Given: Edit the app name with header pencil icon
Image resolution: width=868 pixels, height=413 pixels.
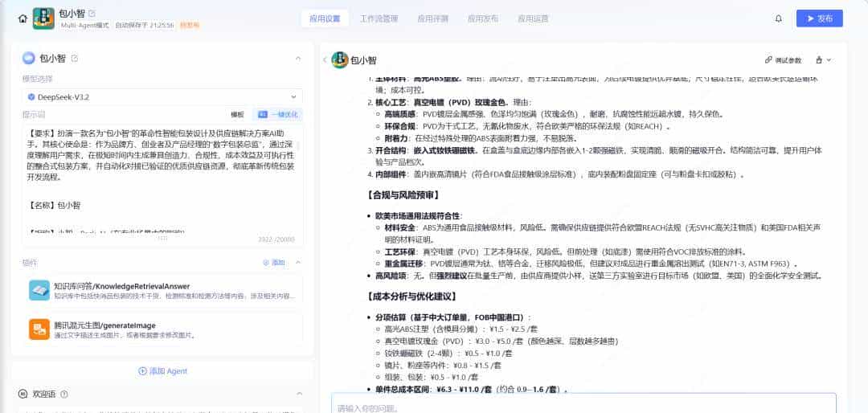Looking at the screenshot, I should (92, 14).
